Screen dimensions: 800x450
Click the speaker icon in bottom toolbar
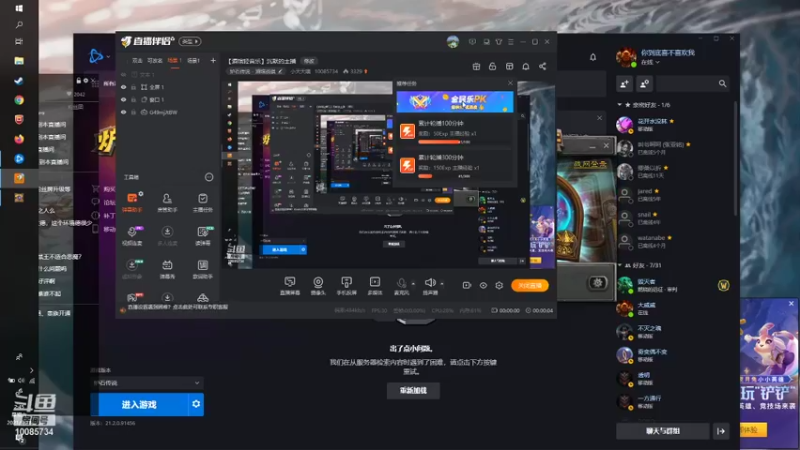point(430,283)
